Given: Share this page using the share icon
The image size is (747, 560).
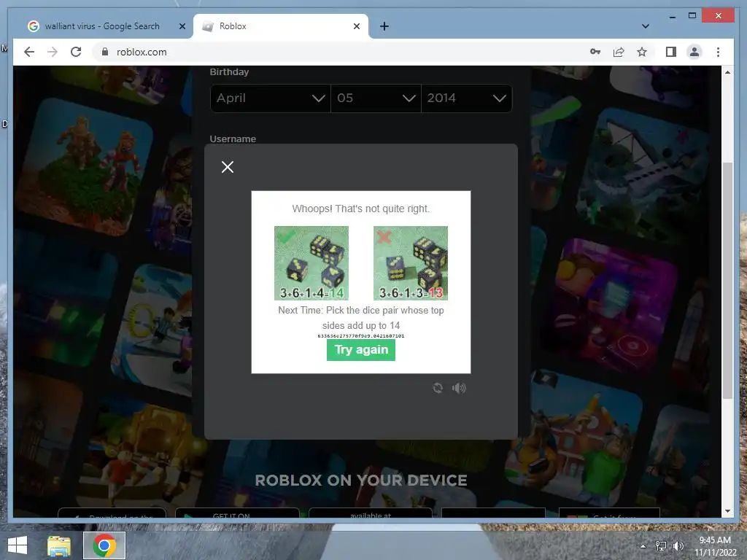Looking at the screenshot, I should pos(619,52).
